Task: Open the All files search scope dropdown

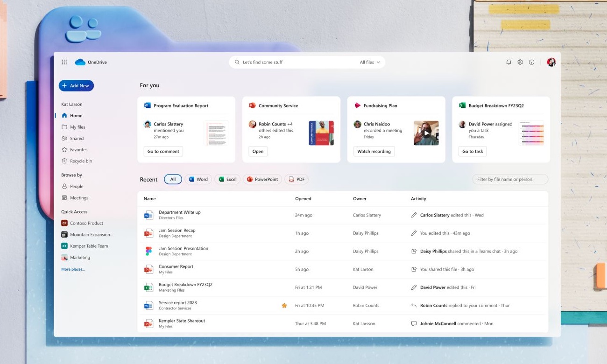Action: point(369,62)
